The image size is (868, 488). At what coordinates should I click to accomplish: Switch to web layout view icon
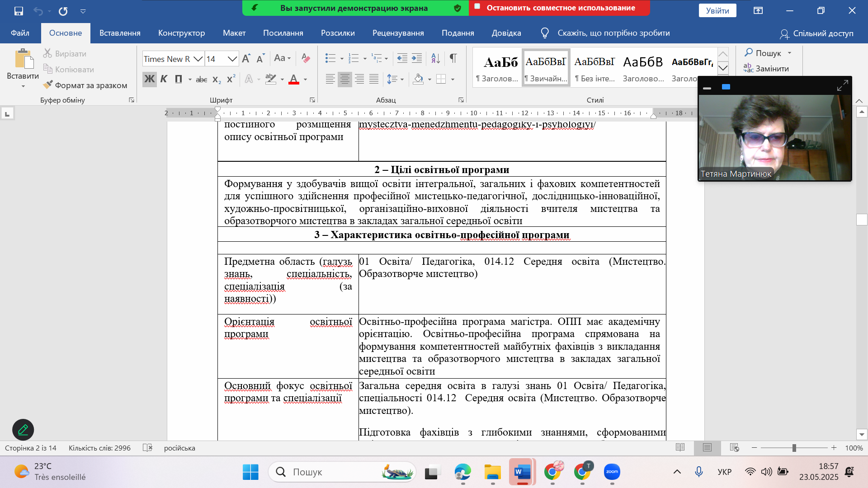tap(734, 448)
